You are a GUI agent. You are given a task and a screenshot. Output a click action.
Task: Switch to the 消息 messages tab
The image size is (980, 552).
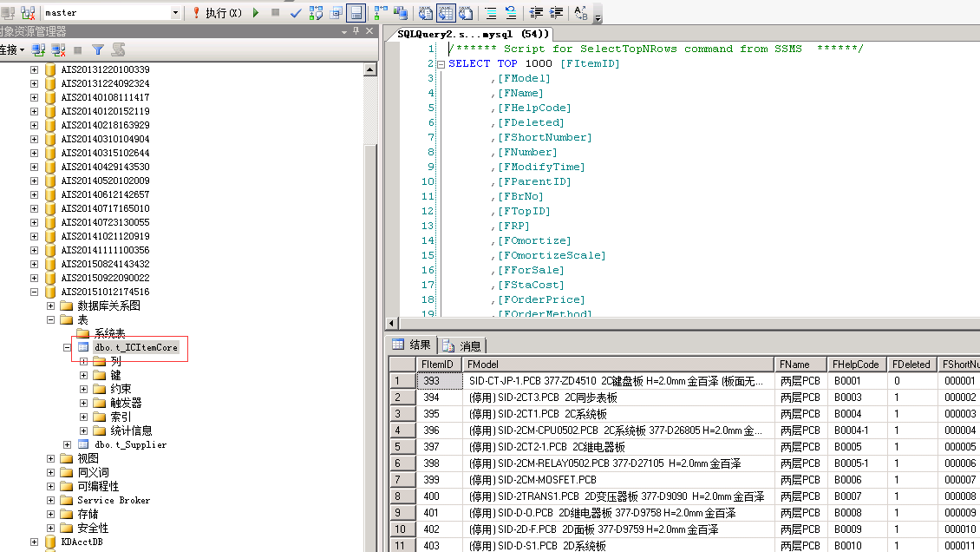(462, 345)
